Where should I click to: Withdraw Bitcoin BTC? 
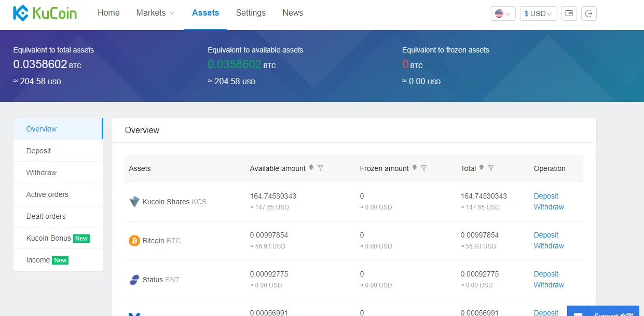coord(549,246)
